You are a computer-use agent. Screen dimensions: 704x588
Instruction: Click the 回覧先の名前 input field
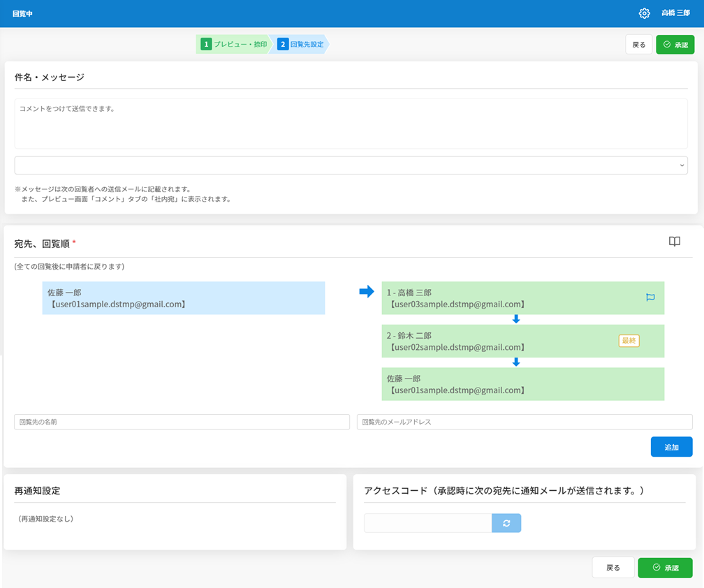(x=182, y=422)
